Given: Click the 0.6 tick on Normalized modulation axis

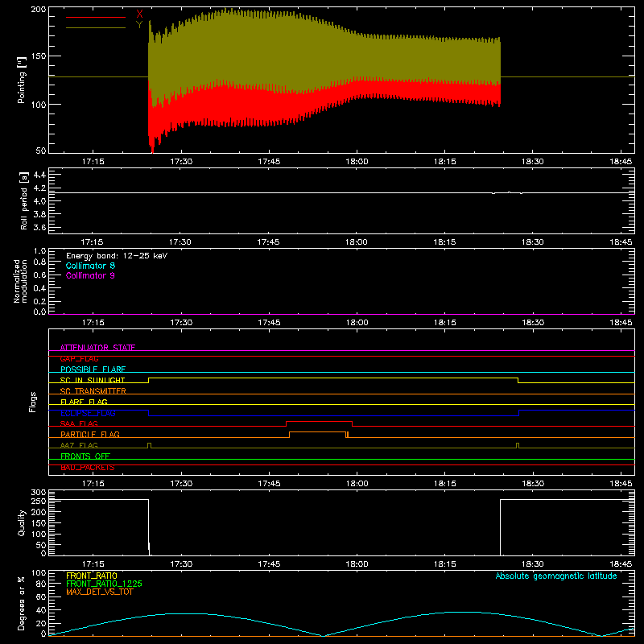Looking at the screenshot, I should [x=39, y=275].
